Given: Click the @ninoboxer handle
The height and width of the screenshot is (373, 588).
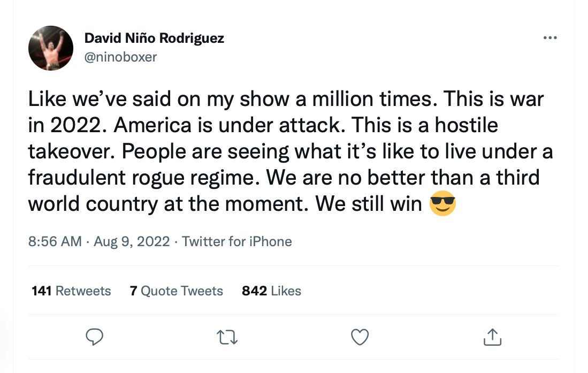Looking at the screenshot, I should pos(120,57).
